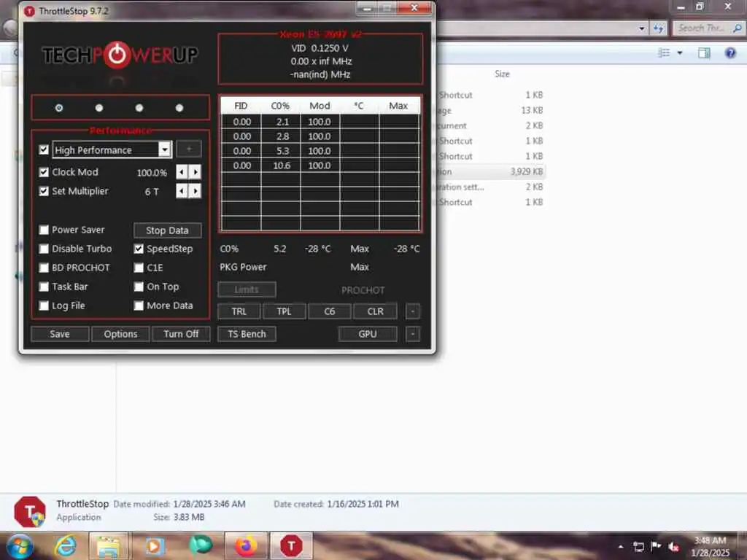Viewport: 747px width, 560px height.
Task: Uncheck the Set Multiplier checkbox
Action: coord(44,191)
